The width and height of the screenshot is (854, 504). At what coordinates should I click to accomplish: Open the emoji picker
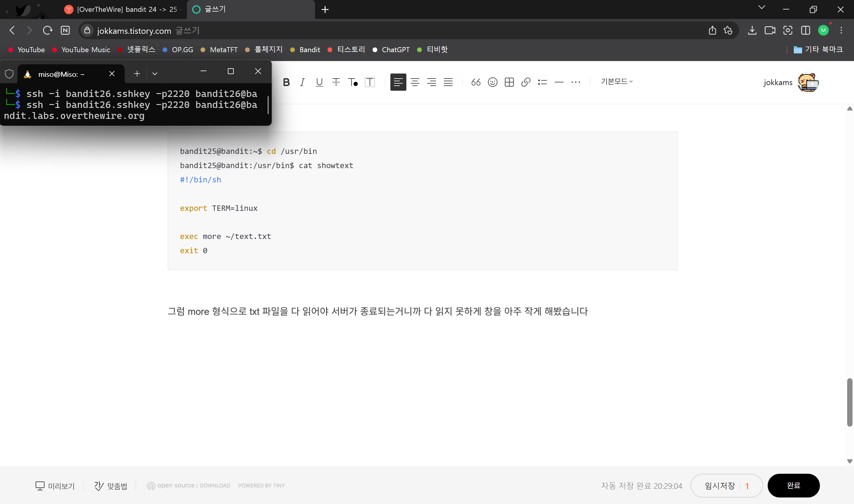pyautogui.click(x=492, y=82)
